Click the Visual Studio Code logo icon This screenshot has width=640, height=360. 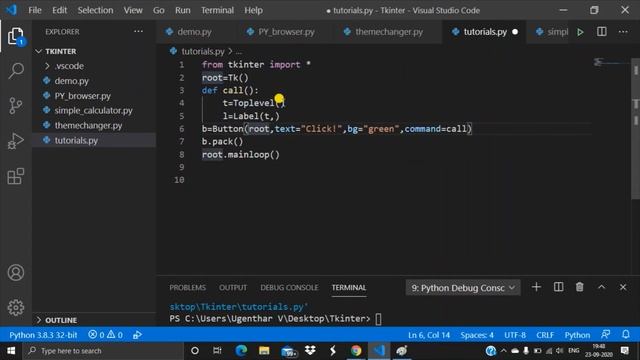(x=11, y=10)
